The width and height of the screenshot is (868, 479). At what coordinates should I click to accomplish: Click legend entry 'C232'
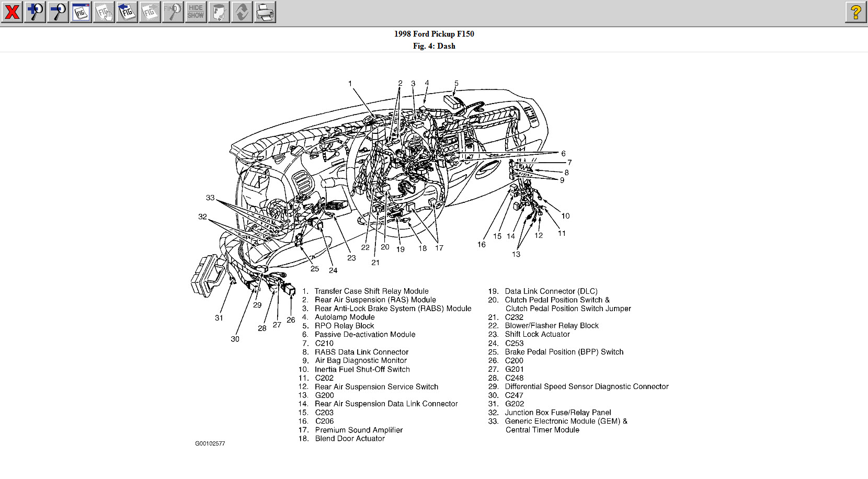[514, 317]
